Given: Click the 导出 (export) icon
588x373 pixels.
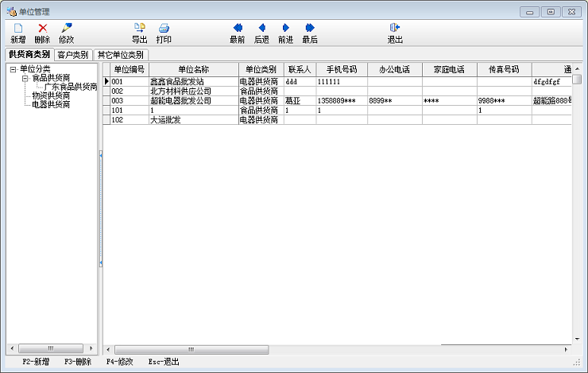Looking at the screenshot, I should click(140, 28).
